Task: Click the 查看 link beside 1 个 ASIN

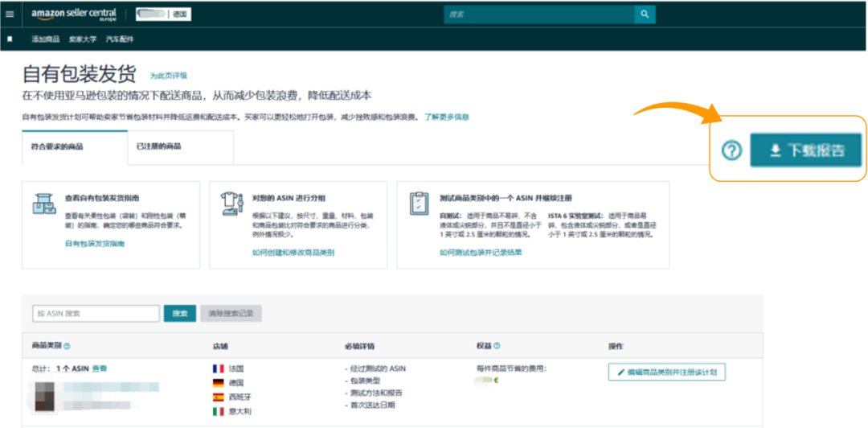Action: [100, 368]
